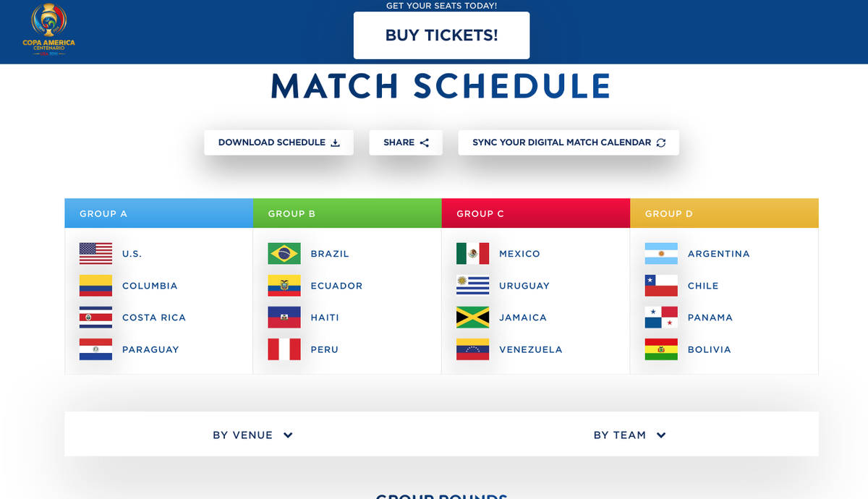Click the share icon on Share button
The height and width of the screenshot is (499, 868).
click(425, 142)
